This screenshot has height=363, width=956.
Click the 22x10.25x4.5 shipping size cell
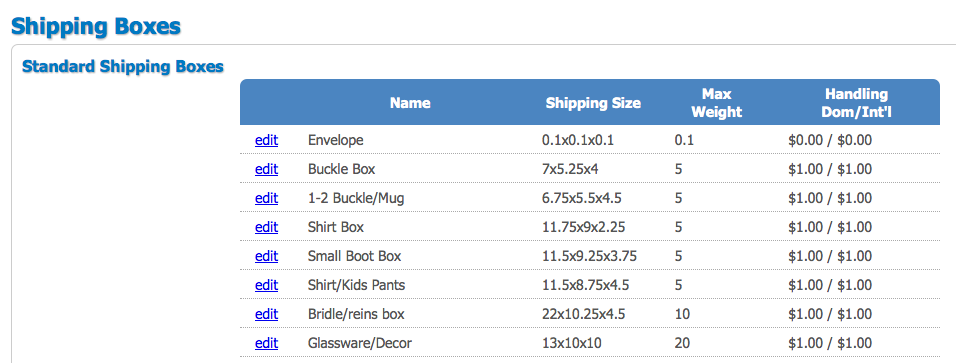583,314
